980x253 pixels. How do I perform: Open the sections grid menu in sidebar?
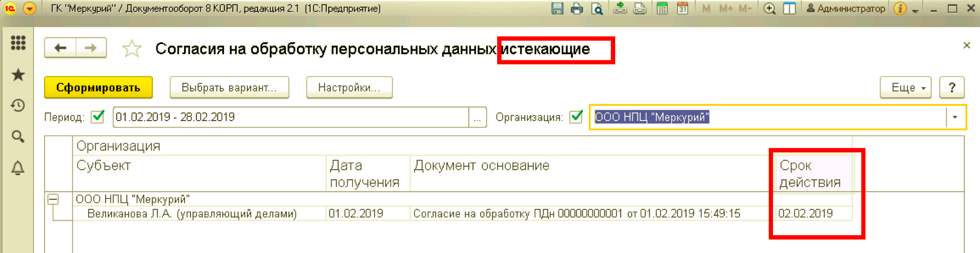pos(18,43)
